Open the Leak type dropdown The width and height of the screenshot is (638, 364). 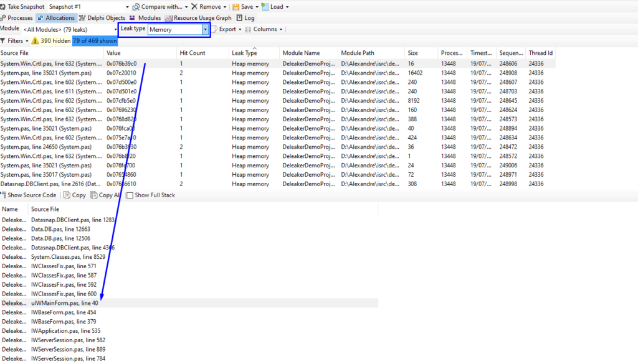coord(206,29)
